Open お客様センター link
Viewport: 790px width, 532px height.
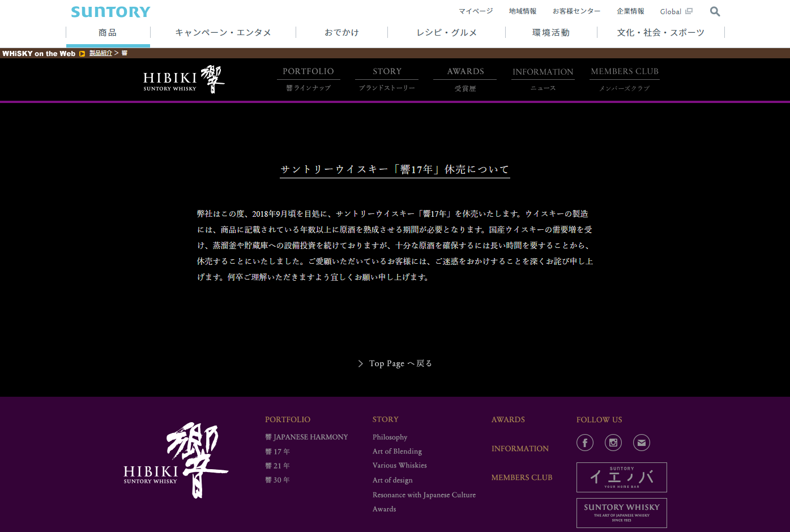(x=577, y=11)
